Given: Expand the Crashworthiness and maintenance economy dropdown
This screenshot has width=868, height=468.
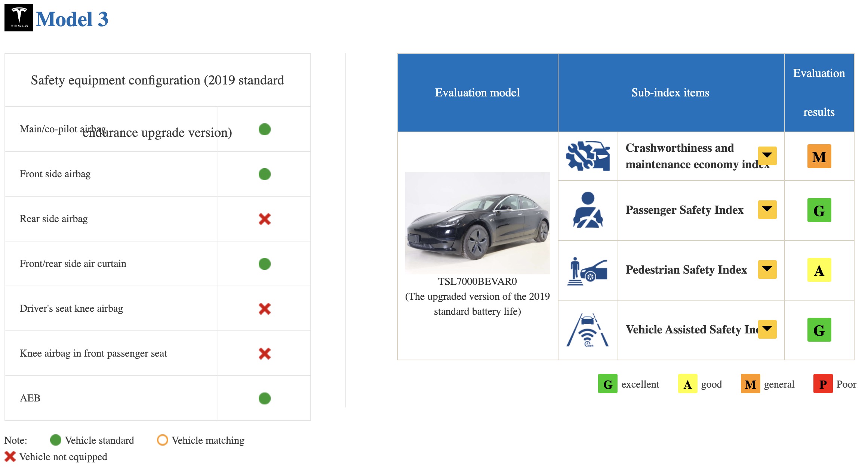Looking at the screenshot, I should click(767, 156).
